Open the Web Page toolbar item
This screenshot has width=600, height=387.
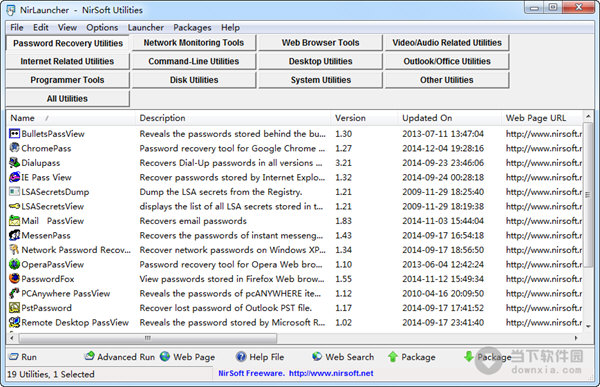click(187, 357)
